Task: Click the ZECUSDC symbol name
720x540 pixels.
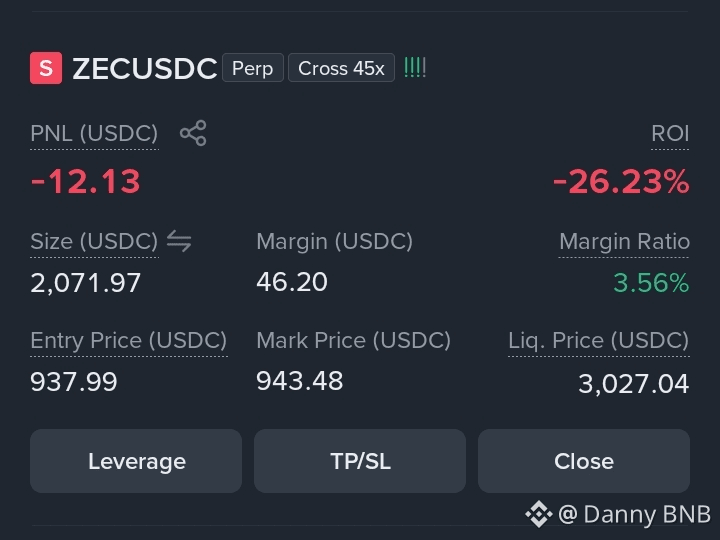Action: [145, 68]
